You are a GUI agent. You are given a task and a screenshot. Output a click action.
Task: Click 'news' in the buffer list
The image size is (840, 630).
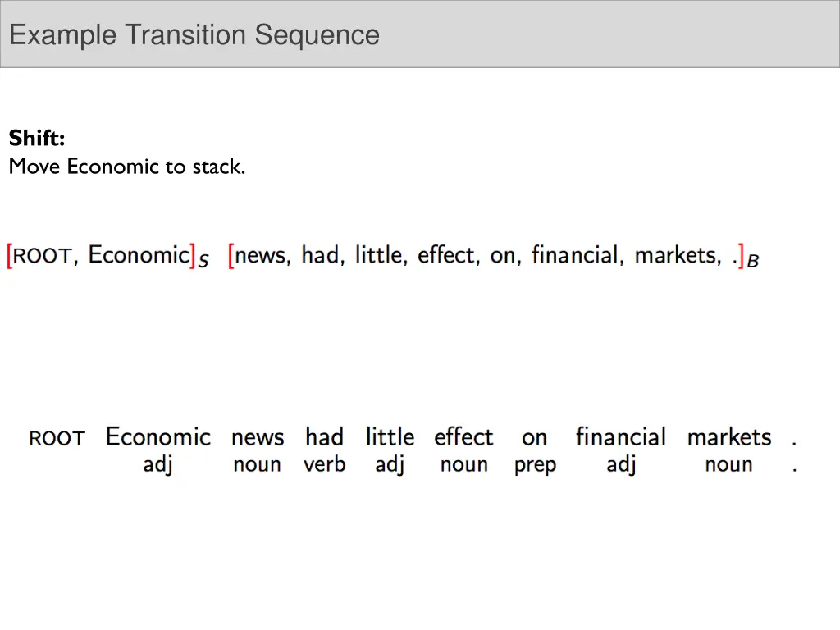pyautogui.click(x=262, y=256)
